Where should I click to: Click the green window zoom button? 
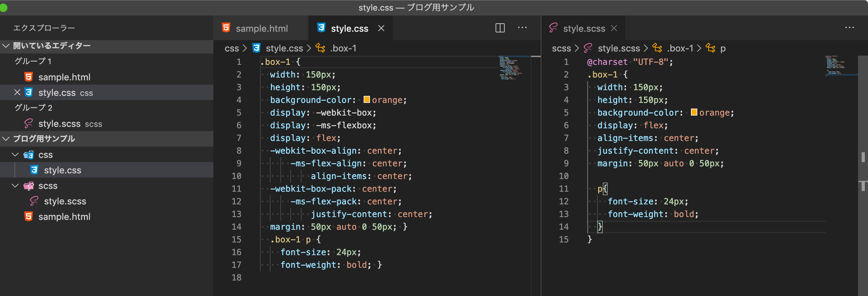(4, 7)
